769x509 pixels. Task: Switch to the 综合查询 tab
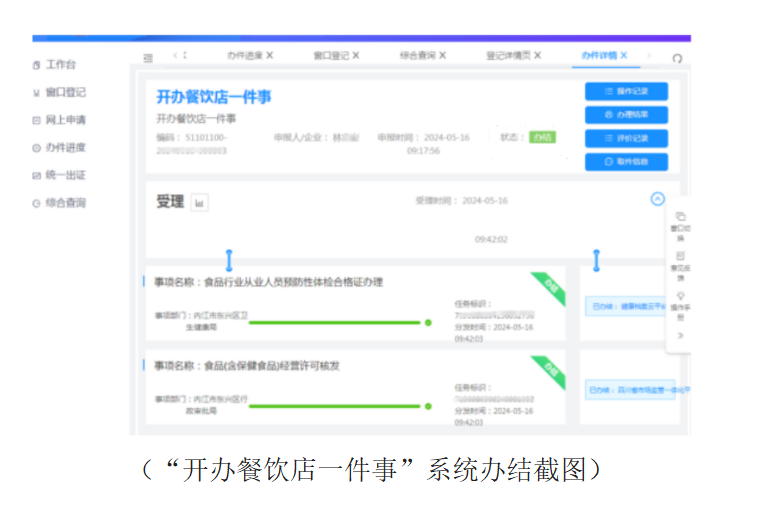[417, 55]
